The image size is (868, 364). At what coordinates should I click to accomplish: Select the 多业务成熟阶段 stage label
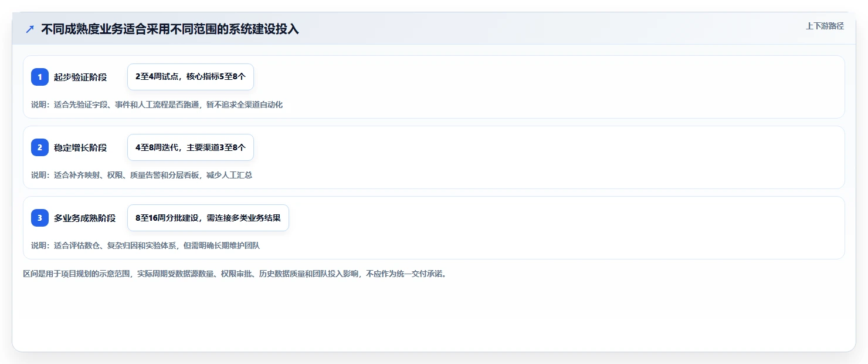coord(85,218)
